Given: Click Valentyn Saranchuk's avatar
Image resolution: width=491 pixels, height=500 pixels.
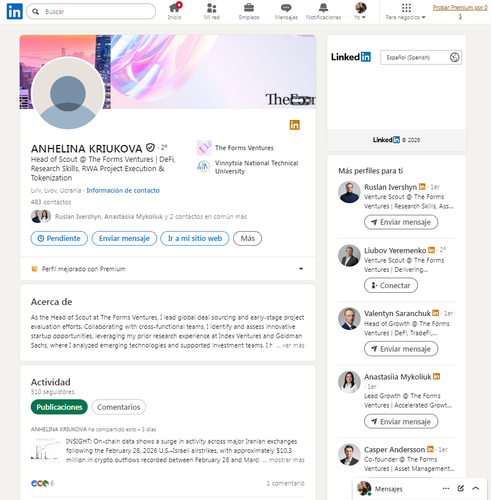Looking at the screenshot, I should [x=349, y=319].
